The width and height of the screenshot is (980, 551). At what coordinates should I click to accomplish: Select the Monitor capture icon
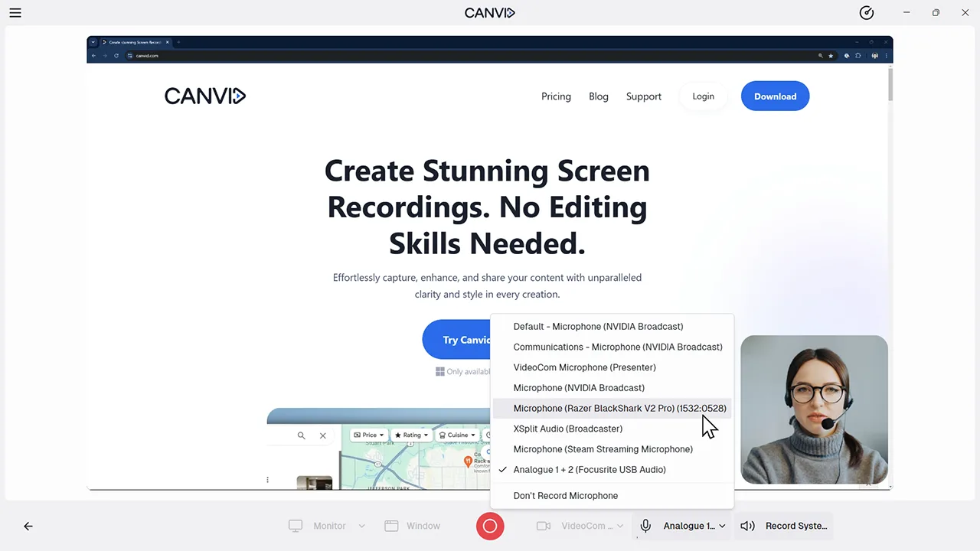coord(296,526)
